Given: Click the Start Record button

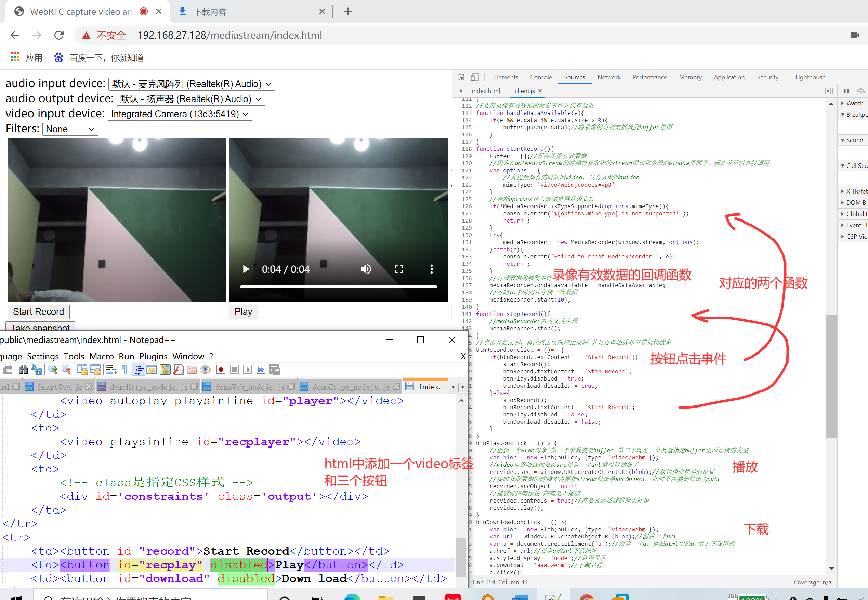Looking at the screenshot, I should pyautogui.click(x=38, y=312).
